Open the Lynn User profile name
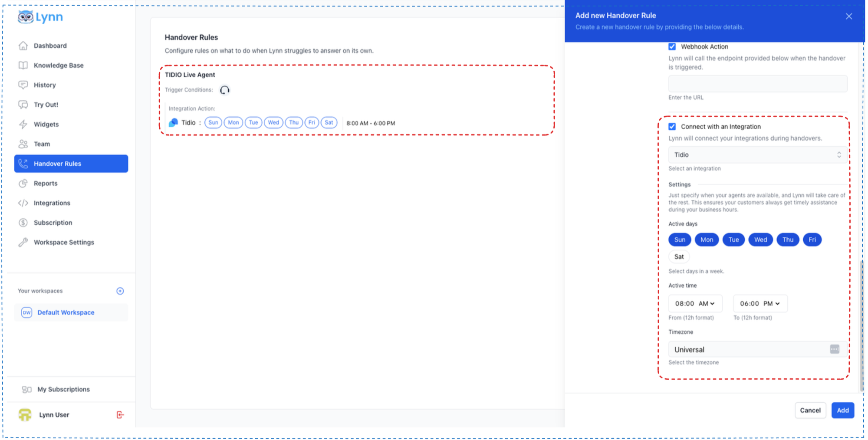This screenshot has height=440, width=868. [54, 414]
